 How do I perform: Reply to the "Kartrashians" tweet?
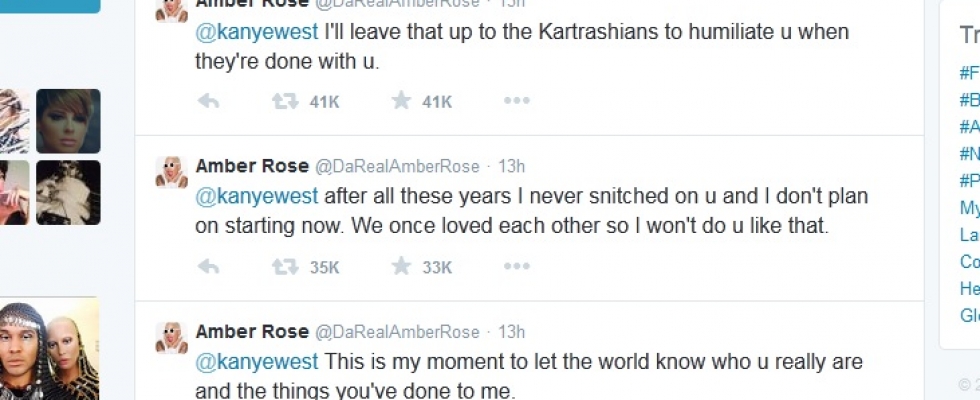point(208,101)
